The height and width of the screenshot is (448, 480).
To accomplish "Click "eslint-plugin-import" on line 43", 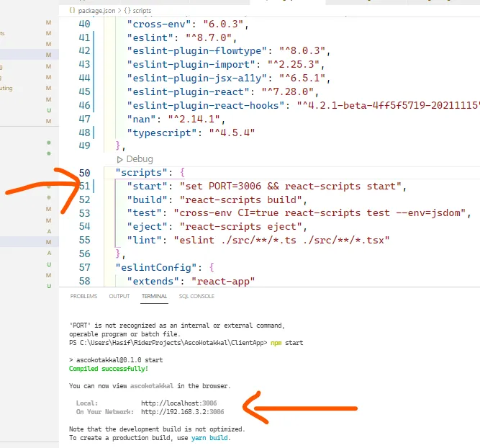I will tap(191, 65).
